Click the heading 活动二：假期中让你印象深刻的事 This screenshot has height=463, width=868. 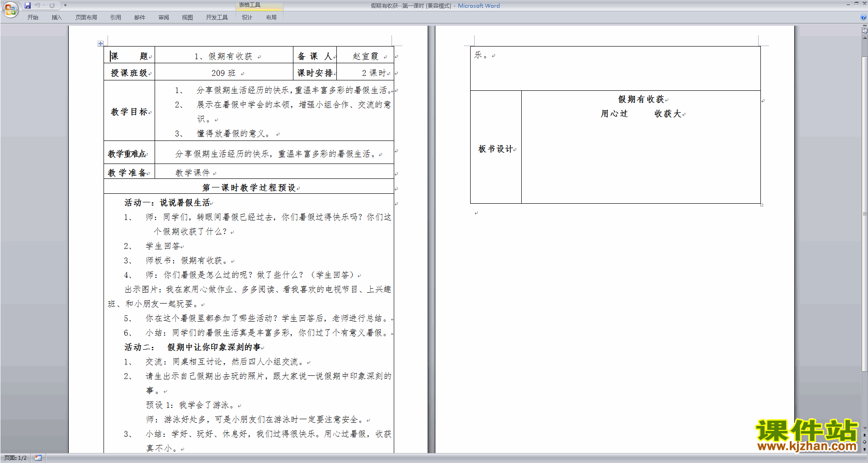click(x=193, y=347)
